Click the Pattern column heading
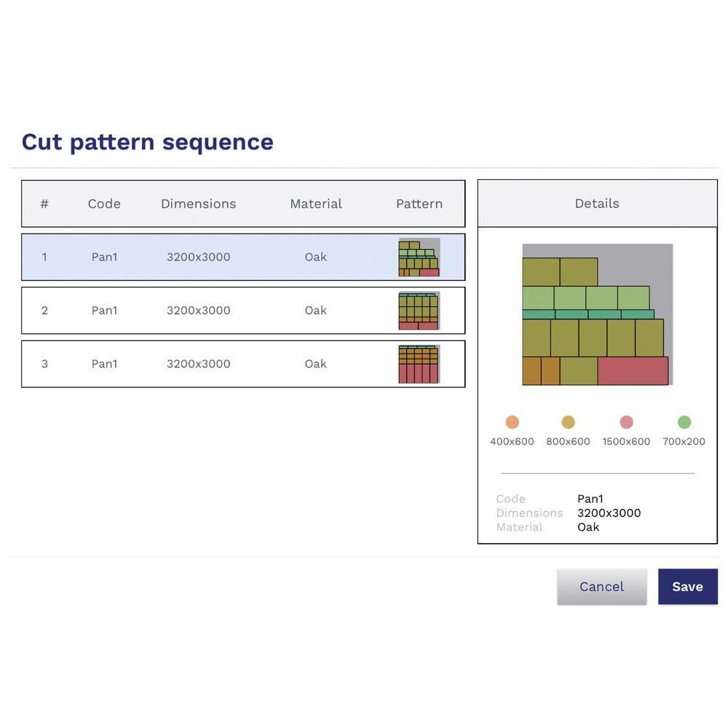Viewport: 728px width, 728px height. [419, 204]
